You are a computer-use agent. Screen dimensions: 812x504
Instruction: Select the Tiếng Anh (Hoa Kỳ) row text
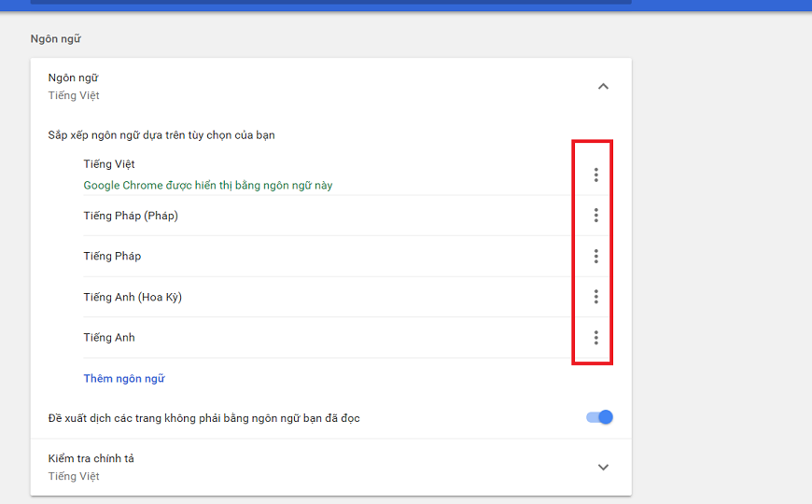pos(133,298)
